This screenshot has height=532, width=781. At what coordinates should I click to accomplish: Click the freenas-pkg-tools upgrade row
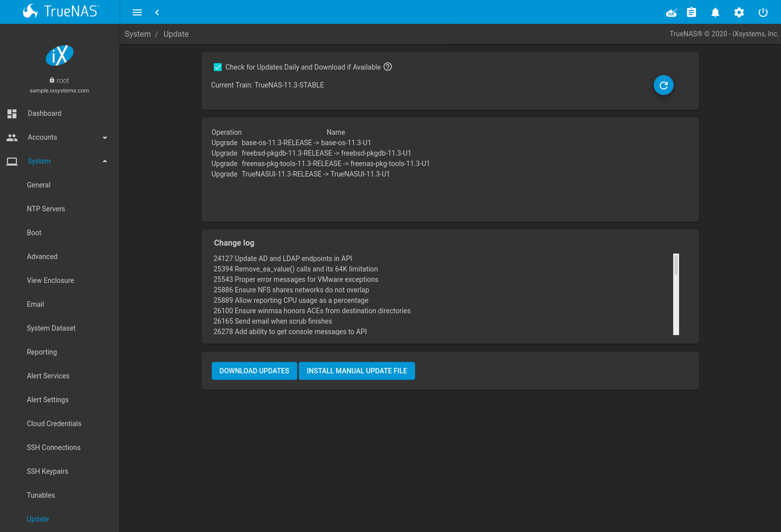tap(321, 164)
